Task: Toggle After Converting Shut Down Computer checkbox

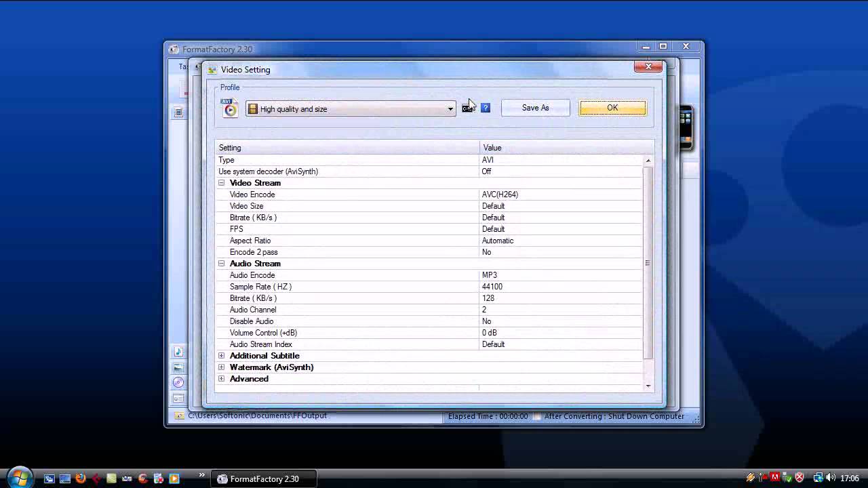Action: click(x=536, y=417)
